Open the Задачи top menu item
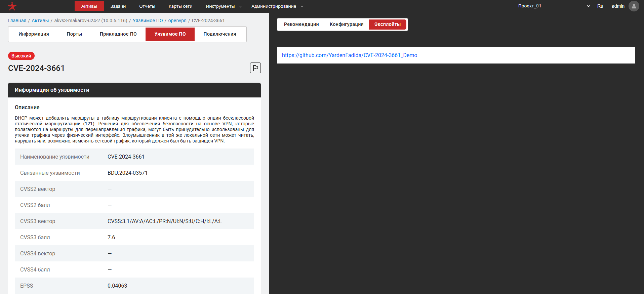The height and width of the screenshot is (294, 644). (x=118, y=6)
